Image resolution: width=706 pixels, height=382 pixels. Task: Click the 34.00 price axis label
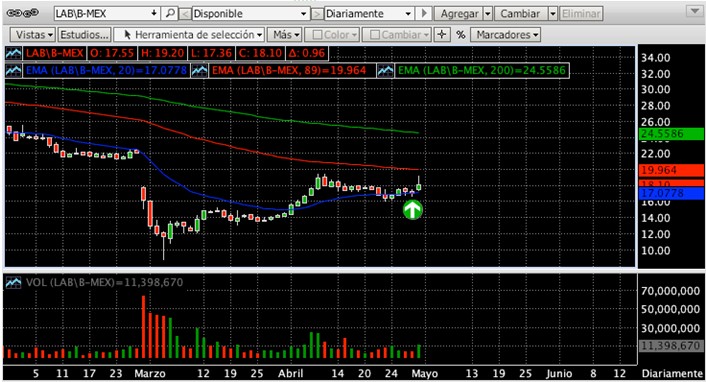click(656, 58)
